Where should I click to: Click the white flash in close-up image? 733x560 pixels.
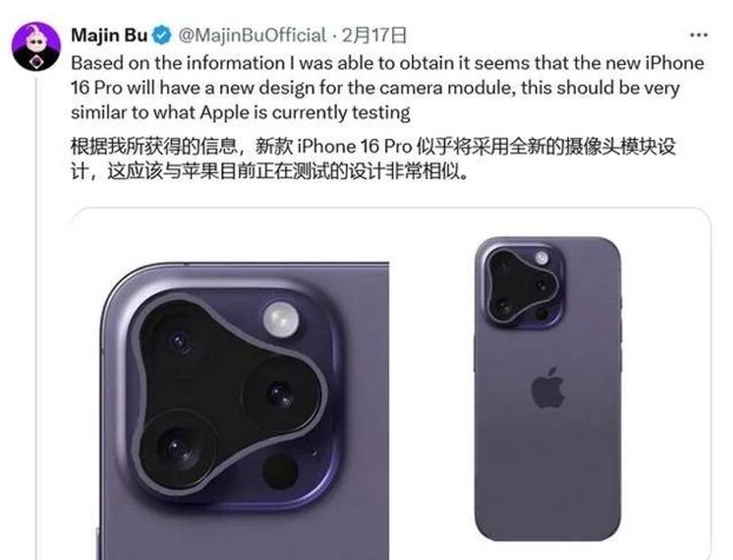click(281, 319)
